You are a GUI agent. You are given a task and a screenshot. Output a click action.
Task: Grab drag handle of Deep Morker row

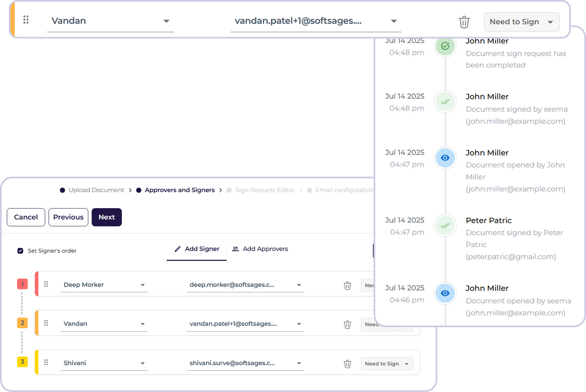[x=46, y=284]
